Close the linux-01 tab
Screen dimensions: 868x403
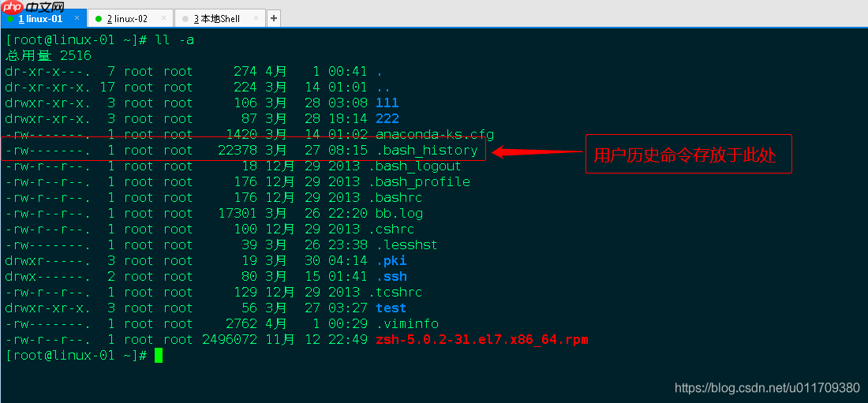77,17
